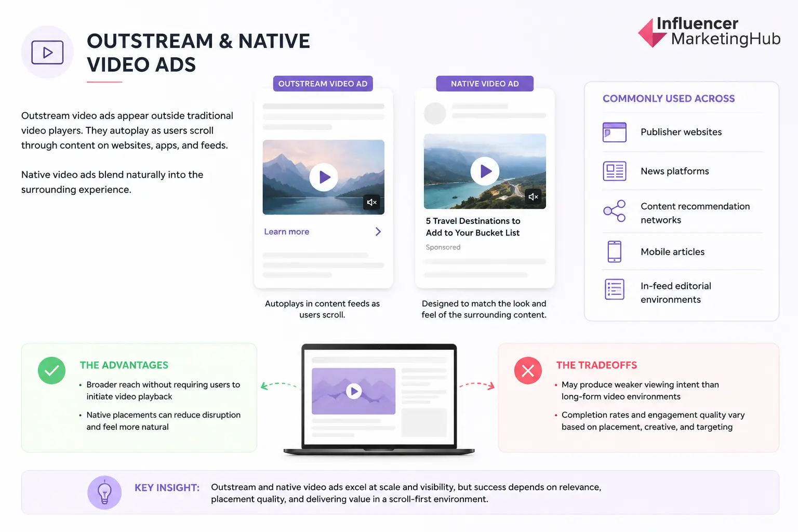Click "Autoplays in content feeds" caption
798x532 pixels.
click(322, 309)
